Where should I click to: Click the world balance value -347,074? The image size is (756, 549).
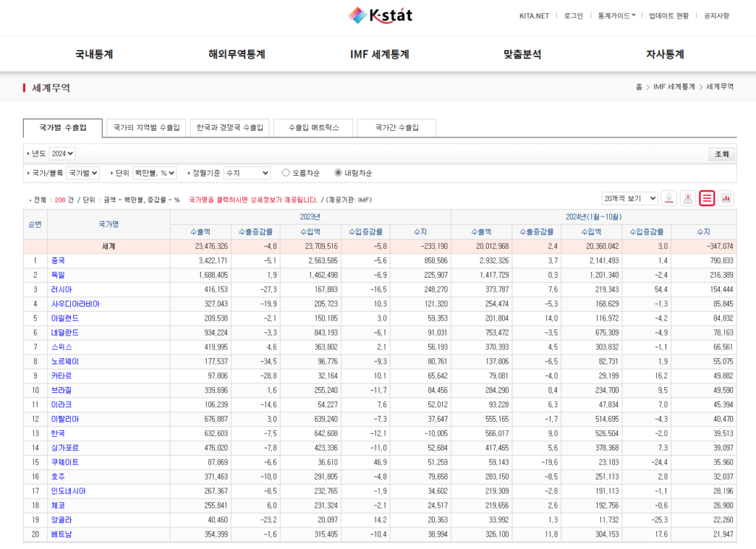pos(720,247)
